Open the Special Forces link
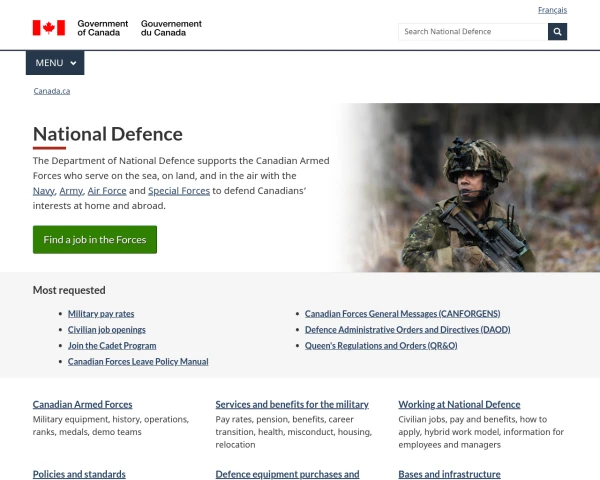Viewport: 600px width, 480px height. coord(179,190)
